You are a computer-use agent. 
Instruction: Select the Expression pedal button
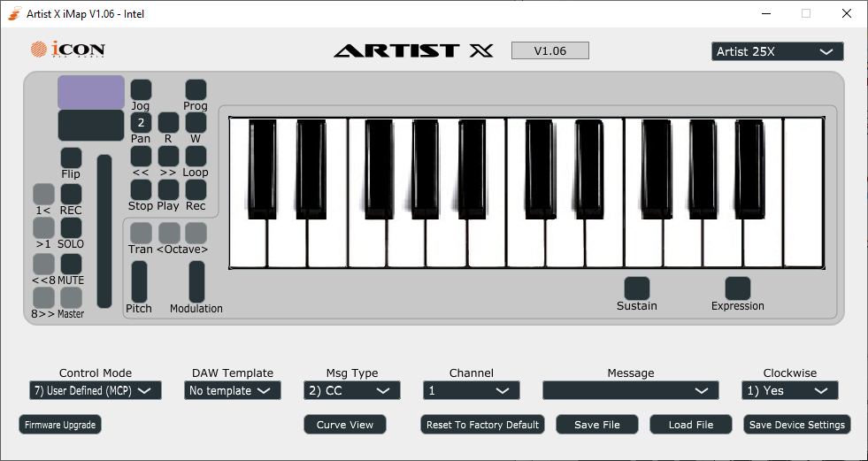pos(737,288)
